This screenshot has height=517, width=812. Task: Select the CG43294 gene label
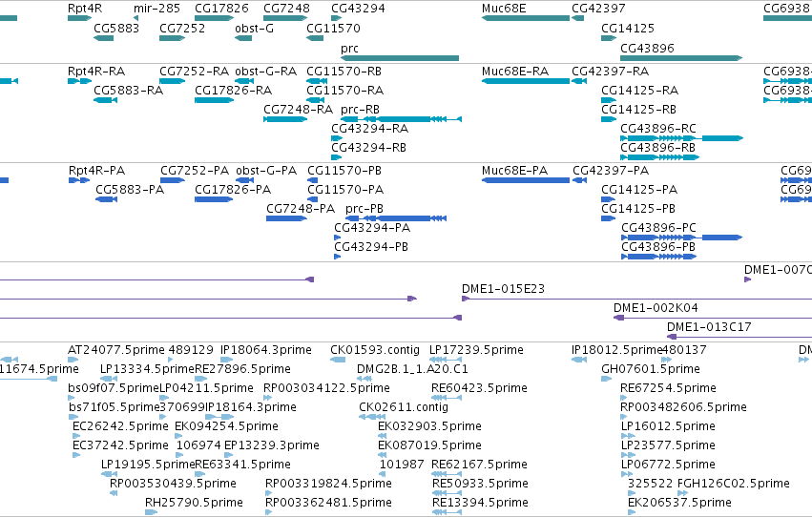358,9
